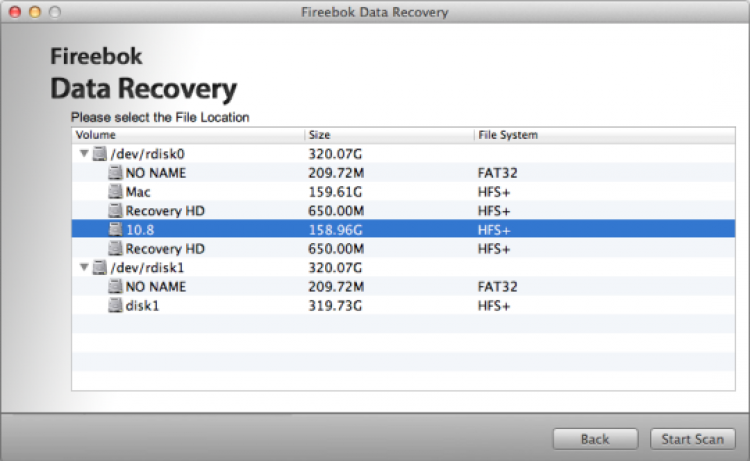750x461 pixels.
Task: Close the Fireebok Data Recovery window
Action: click(15, 12)
